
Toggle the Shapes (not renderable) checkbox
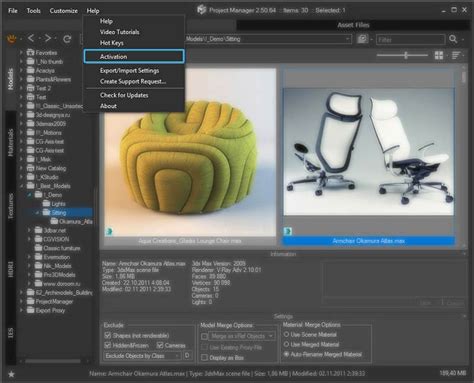(x=108, y=335)
